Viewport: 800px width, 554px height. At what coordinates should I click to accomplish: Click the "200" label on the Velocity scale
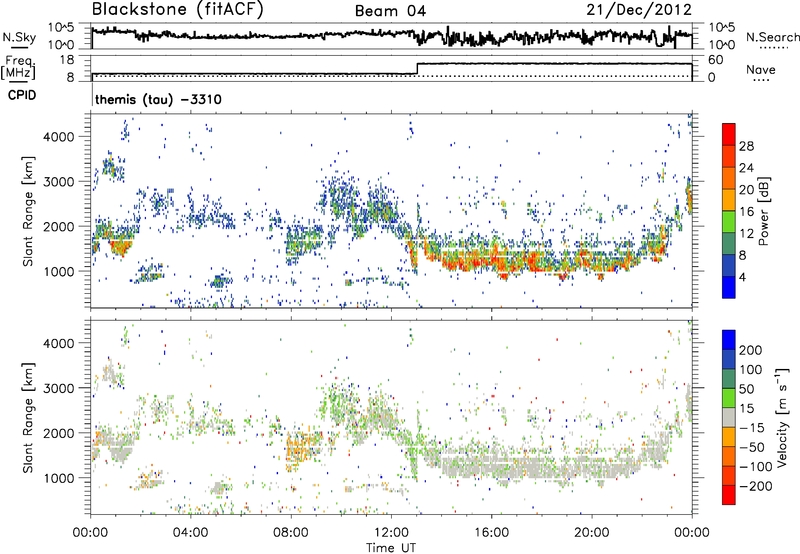click(751, 350)
